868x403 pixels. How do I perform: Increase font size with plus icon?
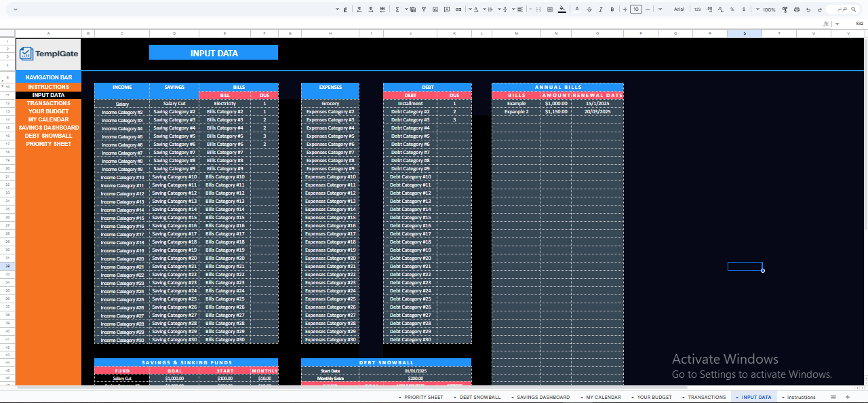(625, 9)
